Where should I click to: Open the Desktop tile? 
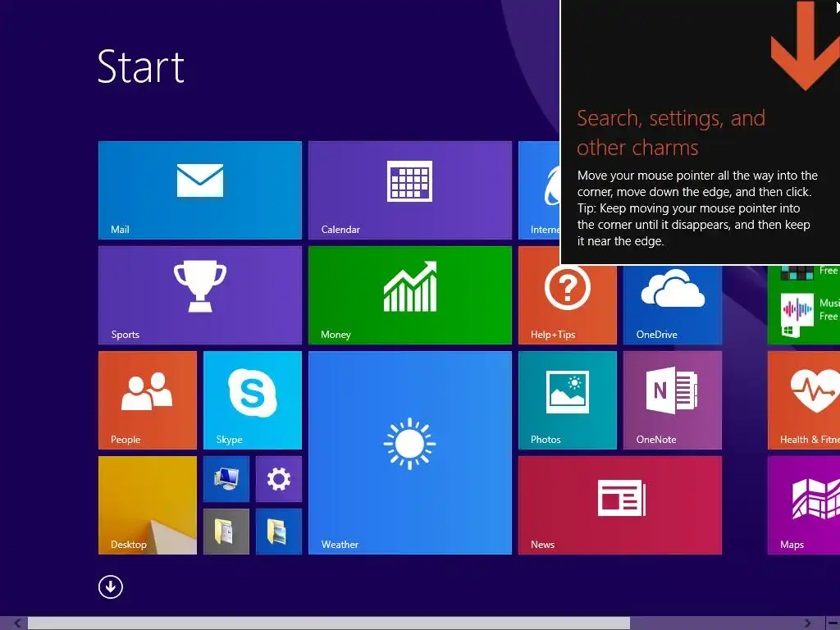tap(148, 505)
